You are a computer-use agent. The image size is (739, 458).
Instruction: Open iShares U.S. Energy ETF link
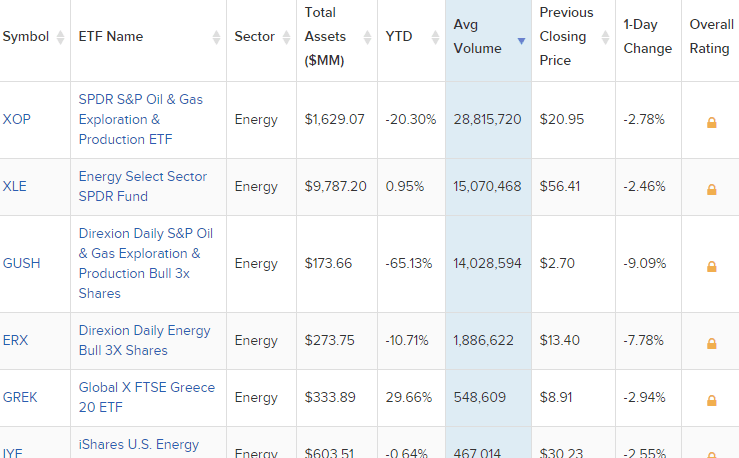pos(139,444)
